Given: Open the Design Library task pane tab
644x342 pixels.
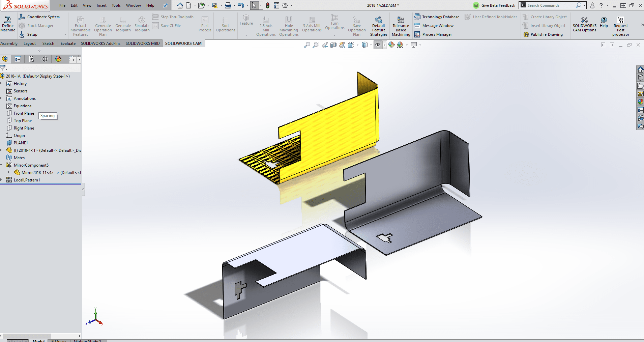Looking at the screenshot, I should coord(640,78).
